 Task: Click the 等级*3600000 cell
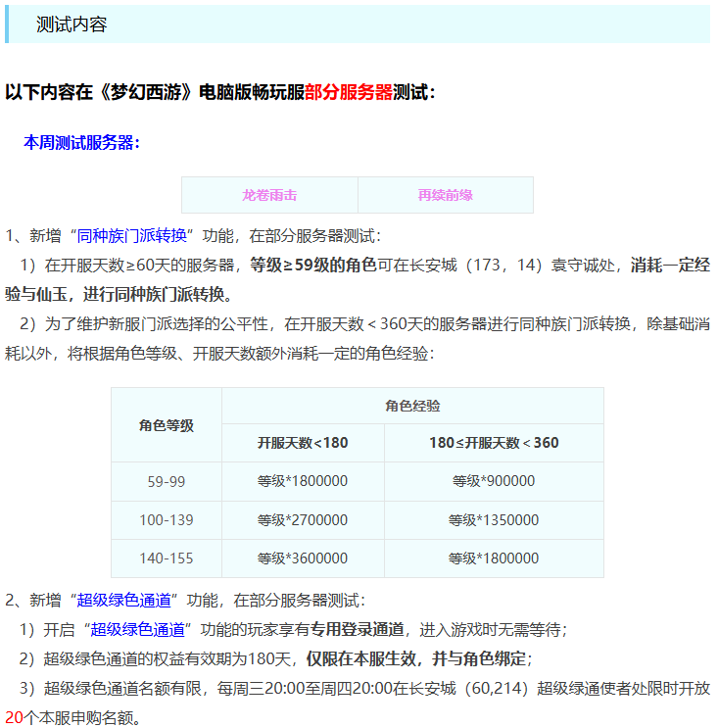(x=303, y=558)
